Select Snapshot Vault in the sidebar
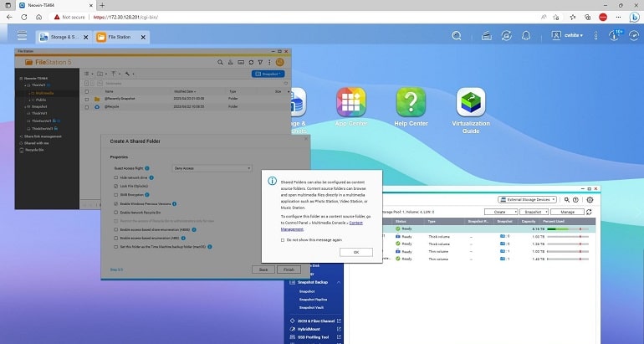The width and height of the screenshot is (644, 344). pyautogui.click(x=311, y=308)
